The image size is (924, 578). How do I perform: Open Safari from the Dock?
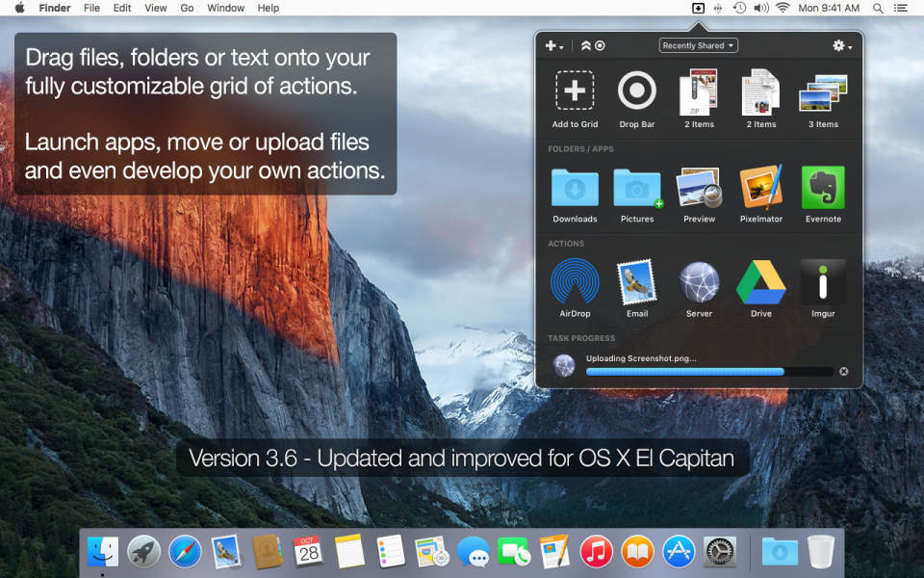coord(185,551)
